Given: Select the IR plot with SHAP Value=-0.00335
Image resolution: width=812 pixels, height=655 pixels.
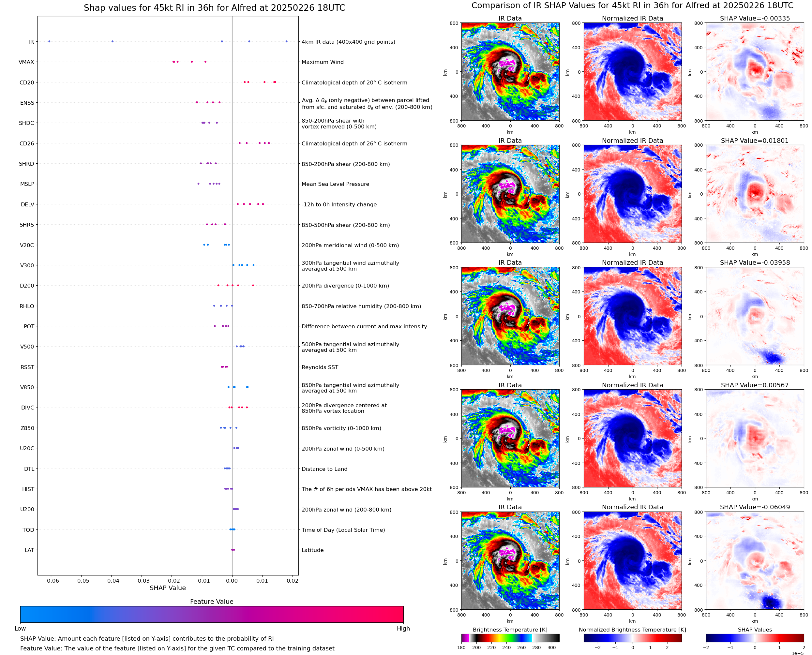Looking at the screenshot, I should [x=755, y=72].
